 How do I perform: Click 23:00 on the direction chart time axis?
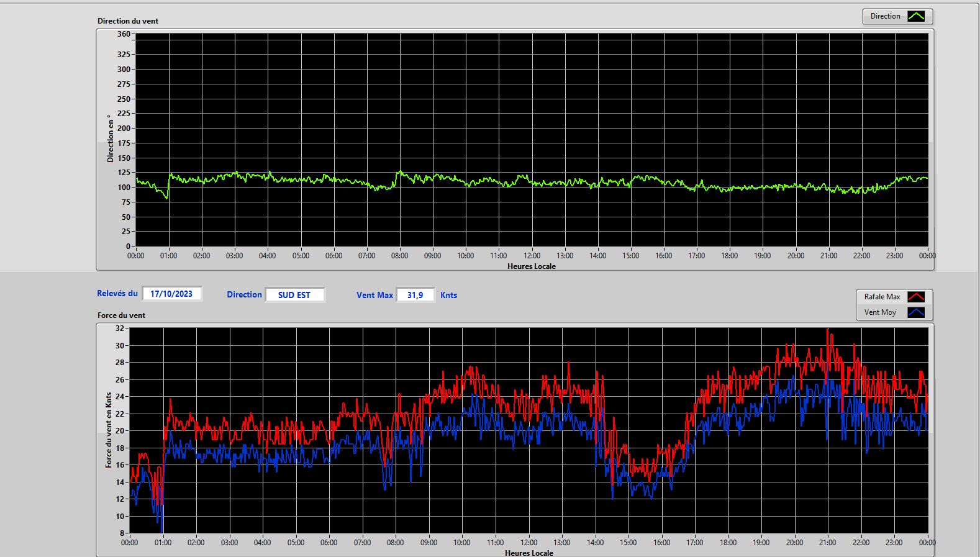(894, 256)
